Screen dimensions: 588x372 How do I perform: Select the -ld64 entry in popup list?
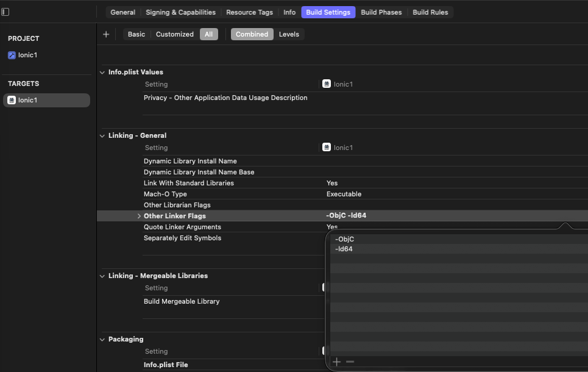[x=344, y=249]
